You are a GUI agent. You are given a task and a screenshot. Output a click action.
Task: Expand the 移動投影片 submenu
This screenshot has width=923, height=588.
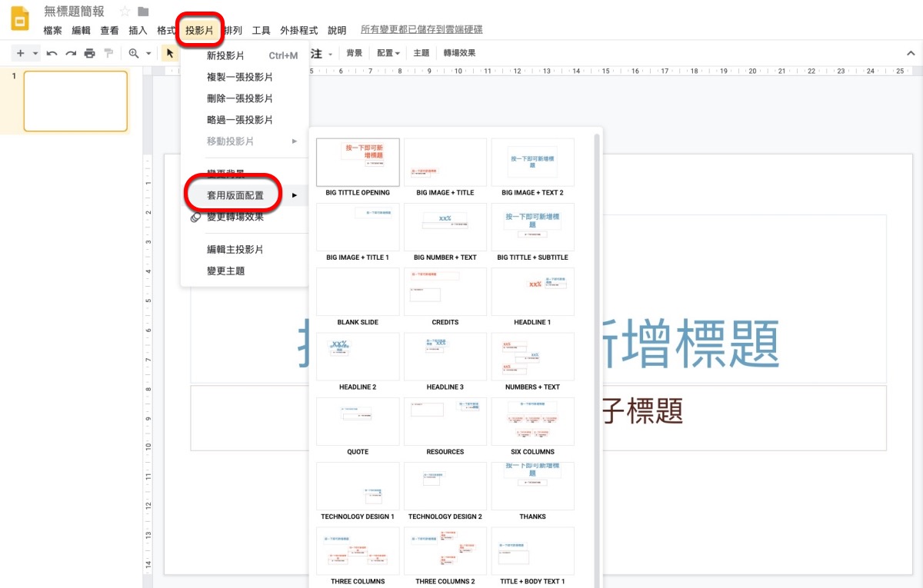[x=245, y=141]
